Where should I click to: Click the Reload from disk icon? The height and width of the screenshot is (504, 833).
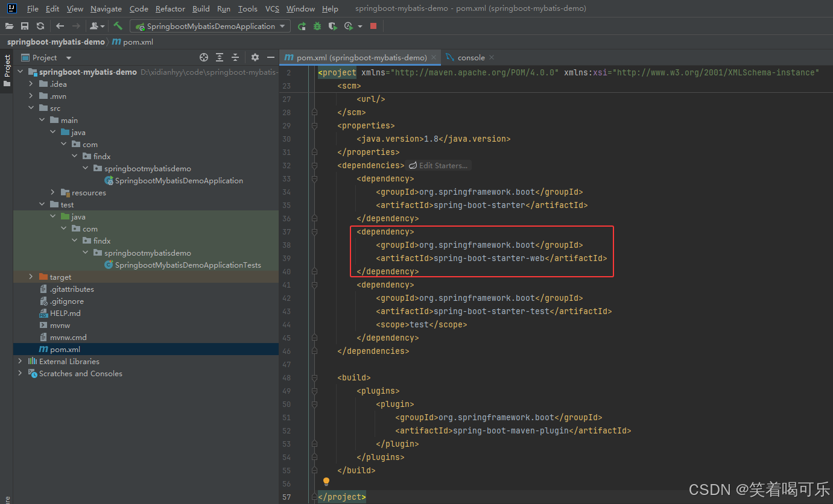tap(40, 26)
